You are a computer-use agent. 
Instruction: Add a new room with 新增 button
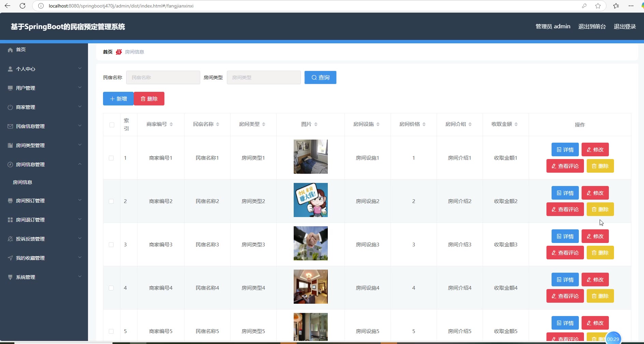[118, 99]
